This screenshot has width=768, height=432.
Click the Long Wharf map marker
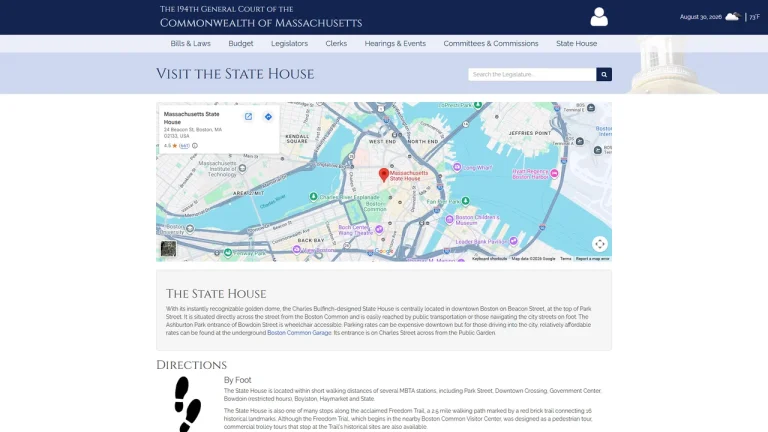point(457,168)
